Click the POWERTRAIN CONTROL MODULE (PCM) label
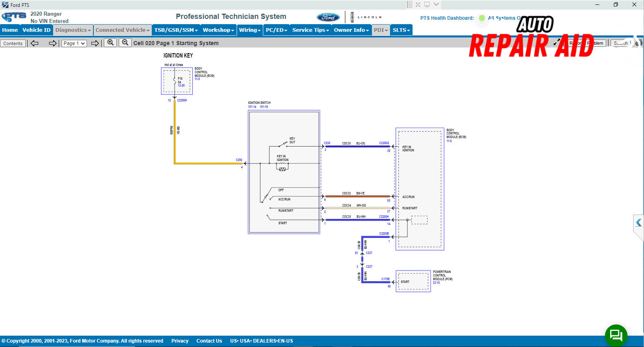 (442, 275)
